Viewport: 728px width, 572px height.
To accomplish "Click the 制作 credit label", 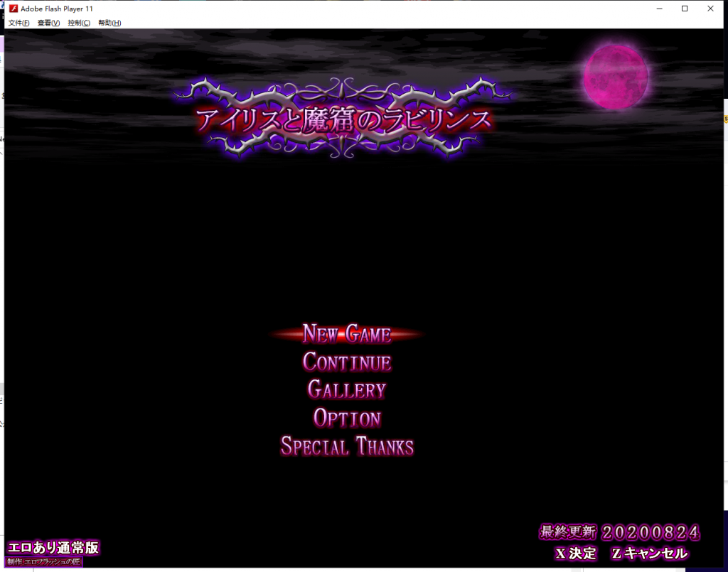I will pos(44,562).
